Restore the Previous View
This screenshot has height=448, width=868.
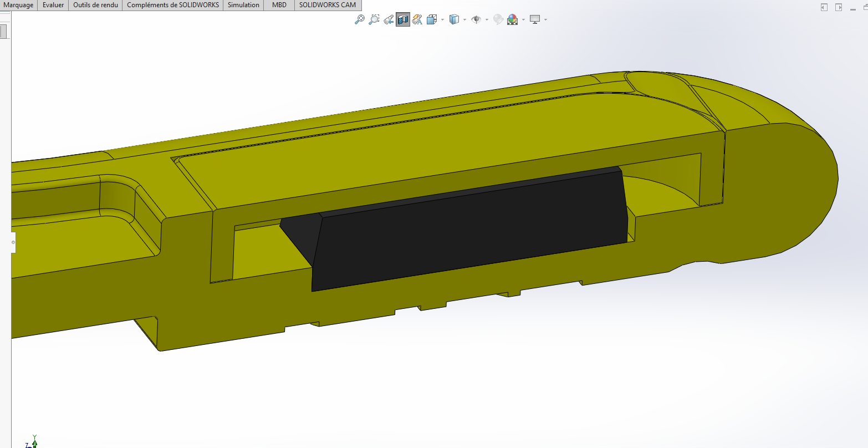point(389,20)
